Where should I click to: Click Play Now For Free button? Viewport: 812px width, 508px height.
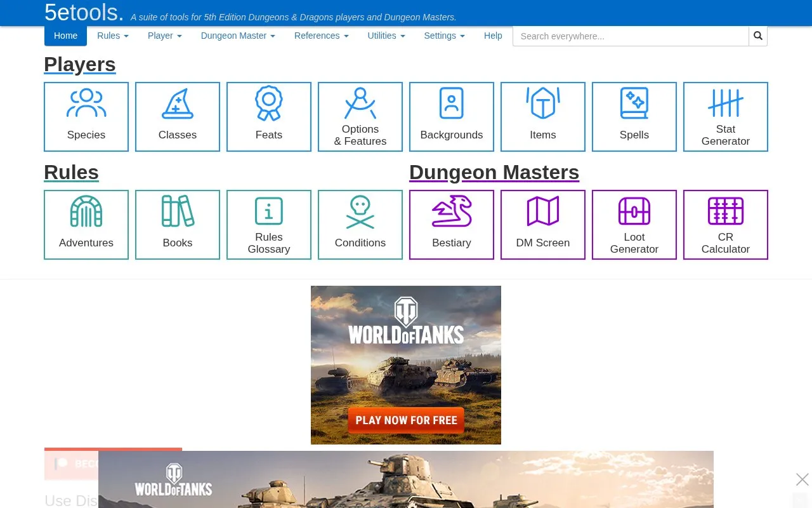coord(406,420)
